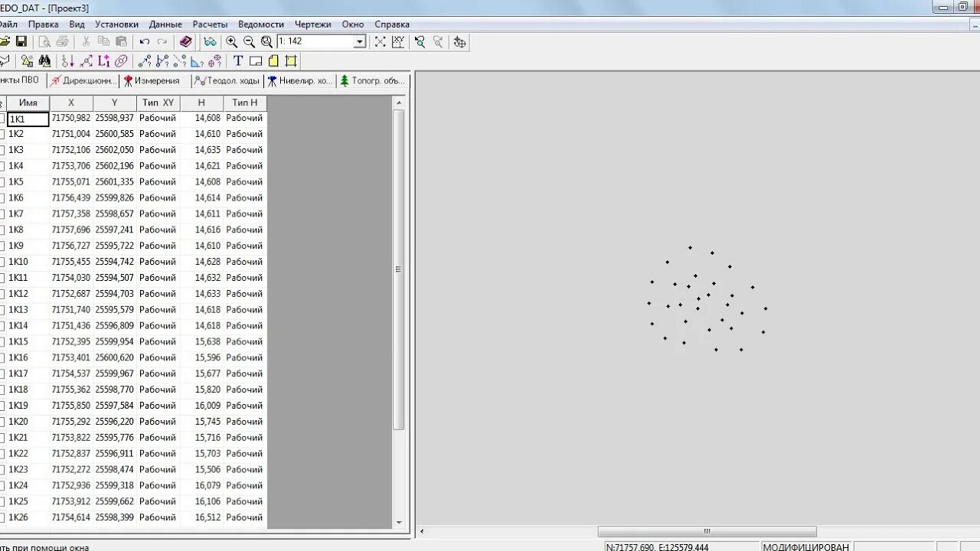The height and width of the screenshot is (551, 980).
Task: Open the Чертежи menu
Action: 314,24
